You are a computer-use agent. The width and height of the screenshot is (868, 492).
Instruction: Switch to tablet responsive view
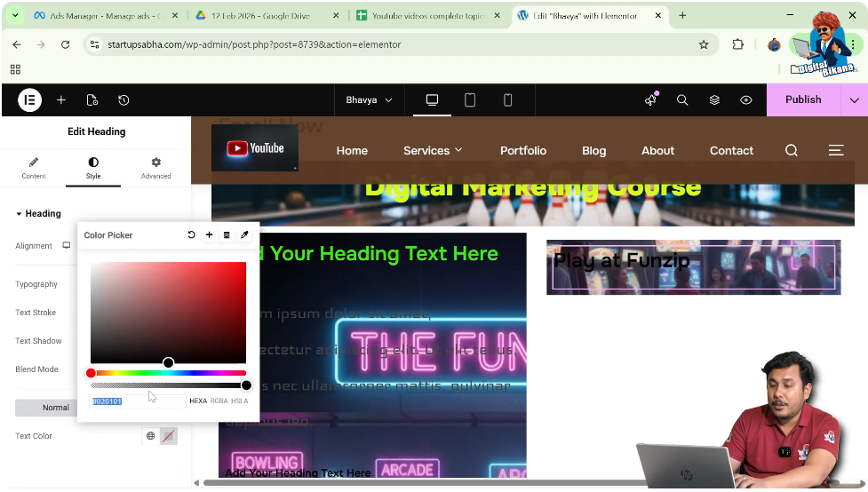click(470, 100)
